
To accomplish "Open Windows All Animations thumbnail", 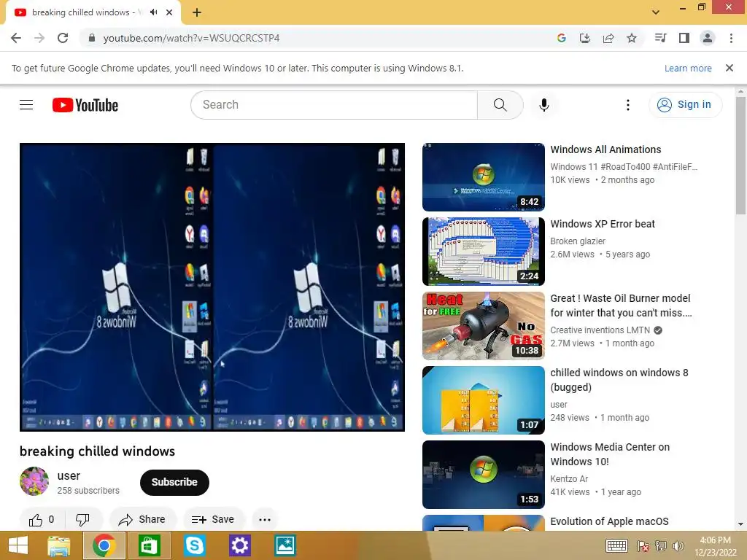I will [483, 177].
